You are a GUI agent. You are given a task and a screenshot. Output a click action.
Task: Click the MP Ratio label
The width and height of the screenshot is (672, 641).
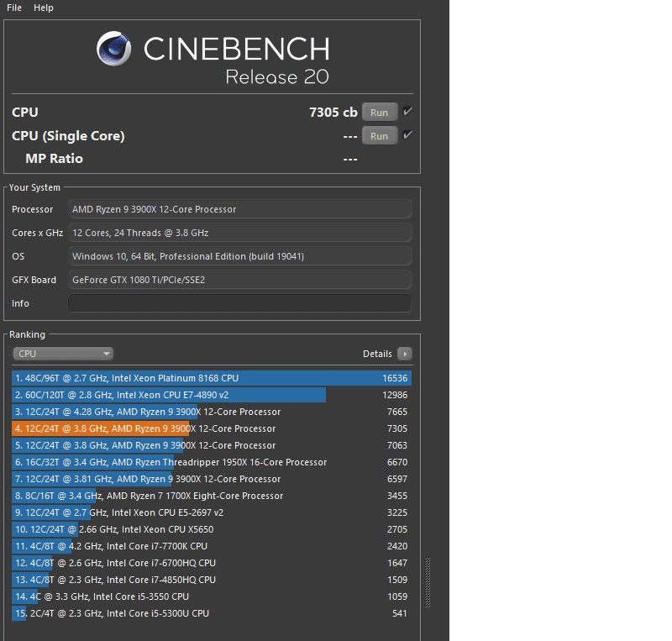pos(54,159)
